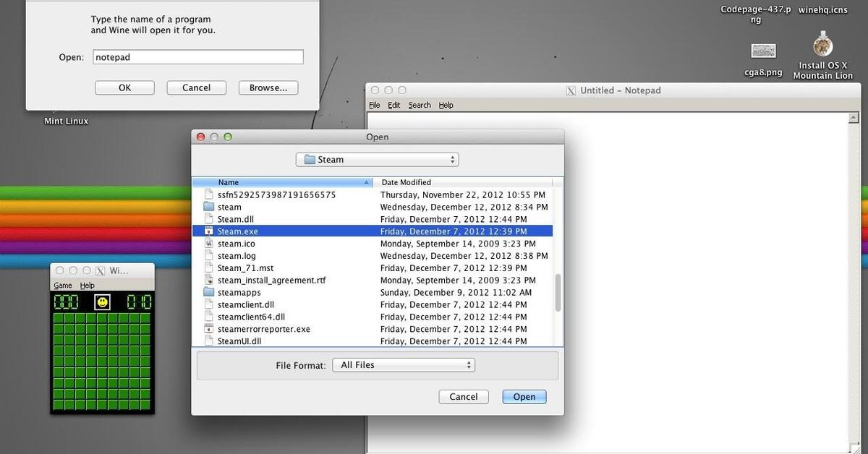Open the steam folder in the file list
Image resolution: width=868 pixels, height=454 pixels.
[229, 207]
